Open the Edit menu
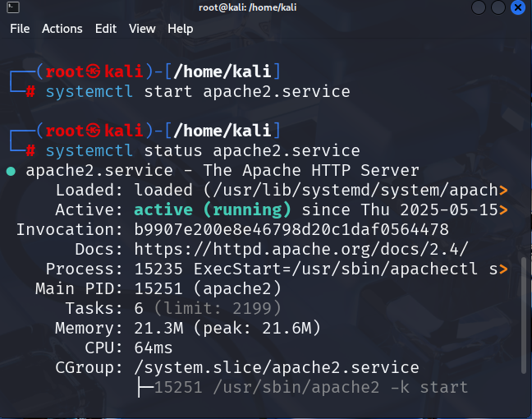 [x=106, y=29]
